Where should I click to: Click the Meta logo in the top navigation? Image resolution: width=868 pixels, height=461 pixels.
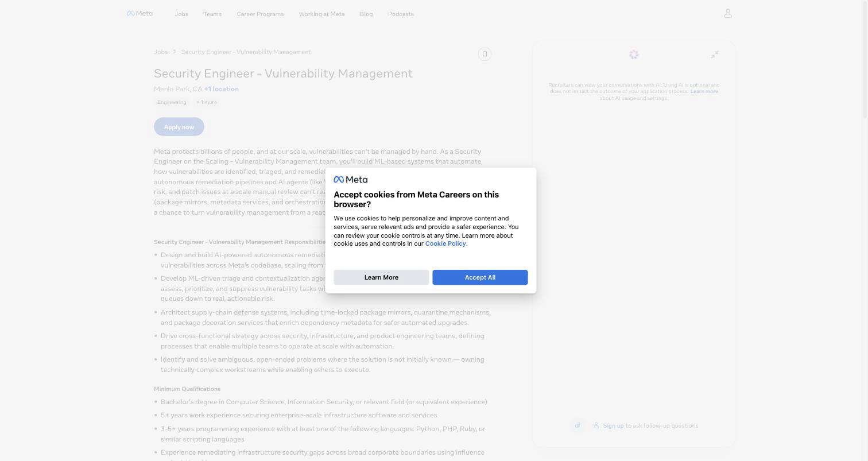coord(139,13)
